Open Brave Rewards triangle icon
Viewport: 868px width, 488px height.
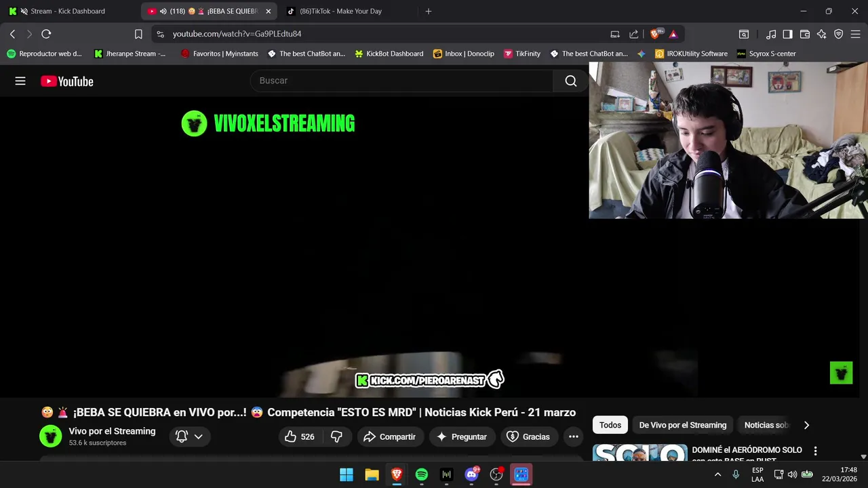coord(673,34)
